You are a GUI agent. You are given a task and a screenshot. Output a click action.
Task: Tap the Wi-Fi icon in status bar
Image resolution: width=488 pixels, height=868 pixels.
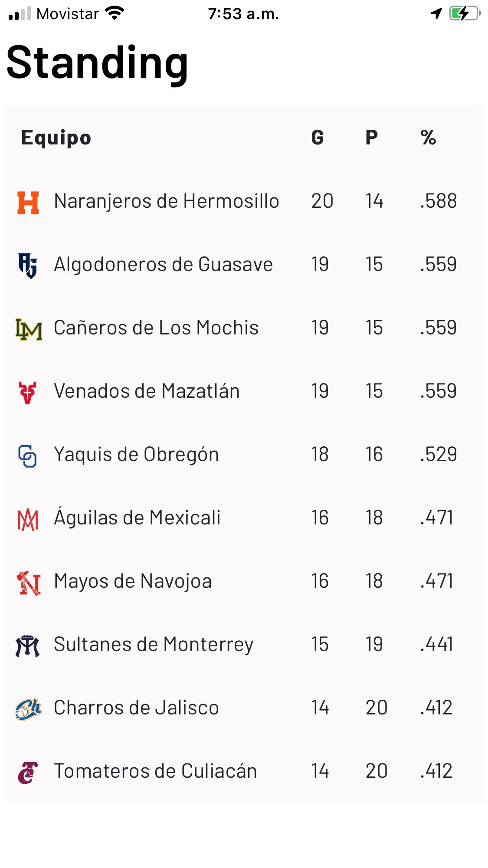click(115, 13)
